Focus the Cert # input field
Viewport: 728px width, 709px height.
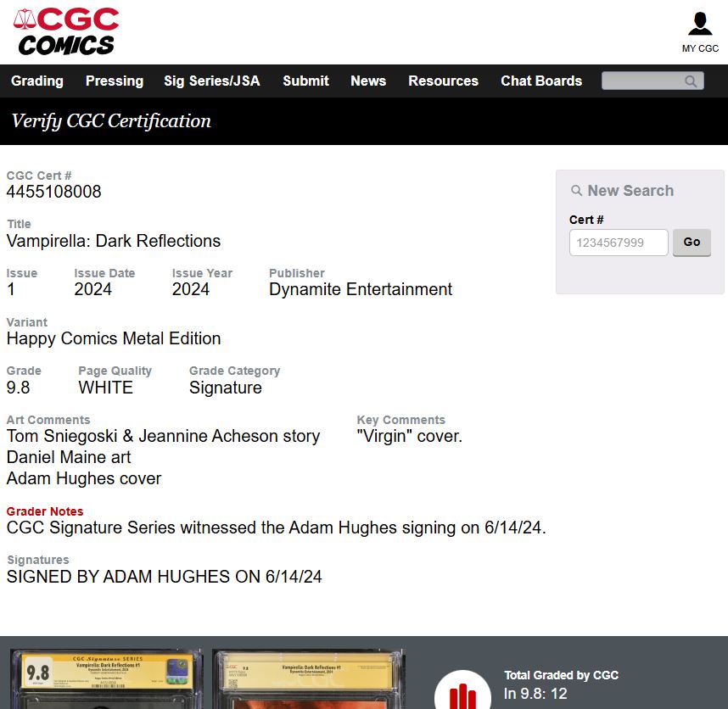click(x=619, y=243)
